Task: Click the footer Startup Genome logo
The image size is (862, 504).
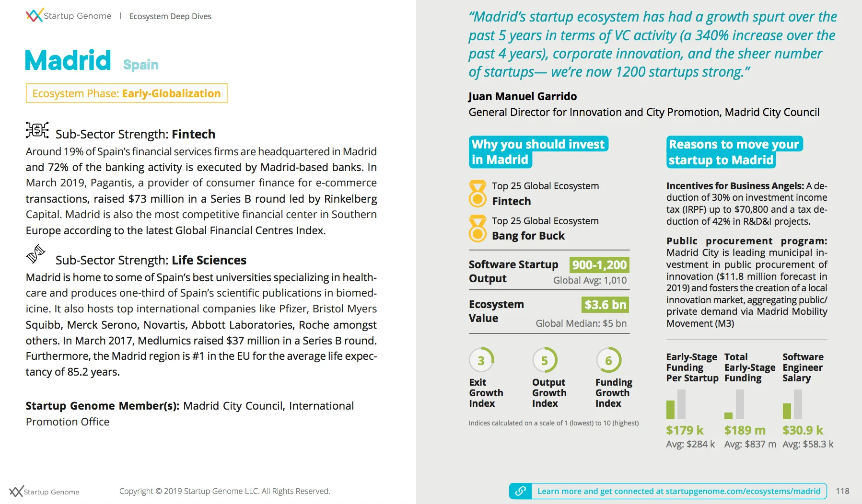Action: coord(44,492)
